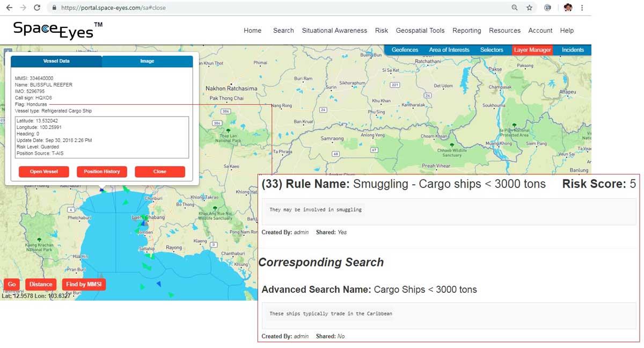644x348 pixels.
Task: Bookmark this page with the star icon
Action: (529, 8)
